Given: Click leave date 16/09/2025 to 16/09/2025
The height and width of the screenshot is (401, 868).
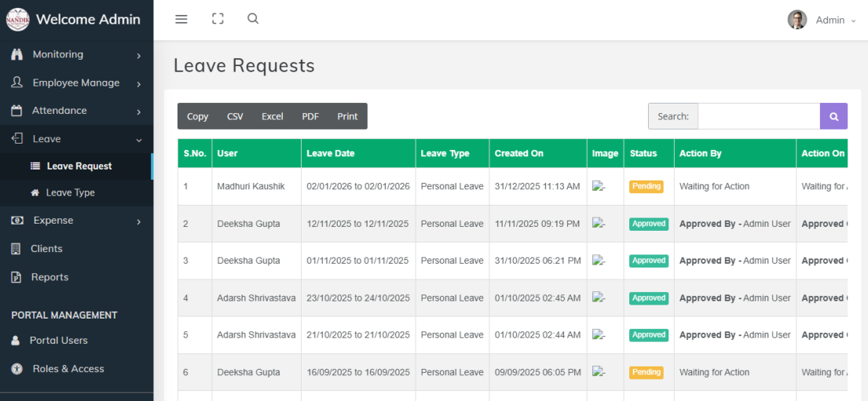Looking at the screenshot, I should coord(358,372).
